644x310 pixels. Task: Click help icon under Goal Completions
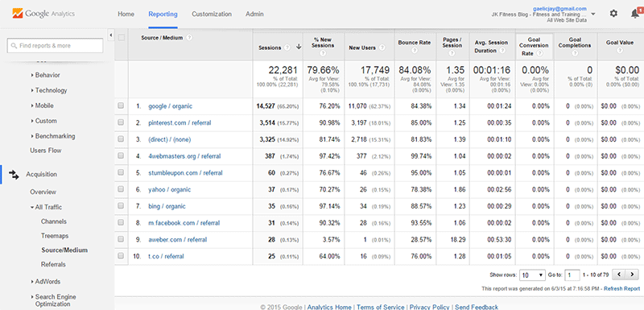(575, 53)
